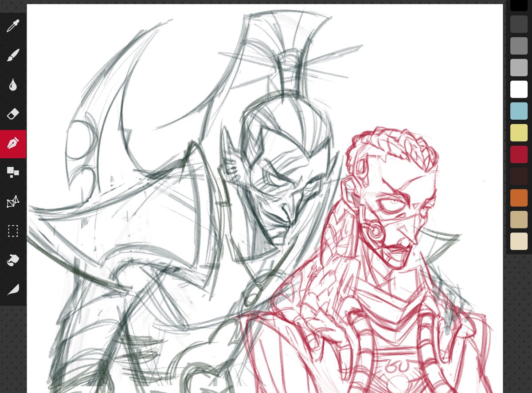Select the paintbrush tool
This screenshot has width=532, height=393.
point(13,55)
